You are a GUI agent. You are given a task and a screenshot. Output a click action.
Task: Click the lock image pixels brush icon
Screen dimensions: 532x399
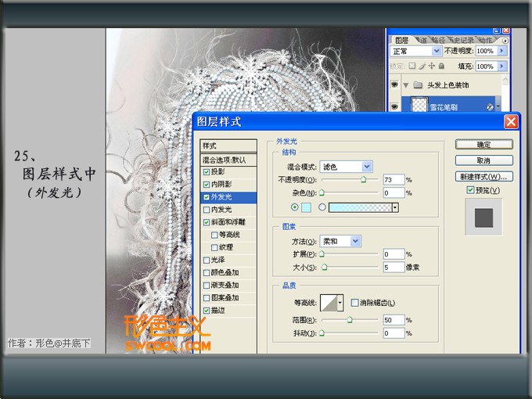click(422, 66)
